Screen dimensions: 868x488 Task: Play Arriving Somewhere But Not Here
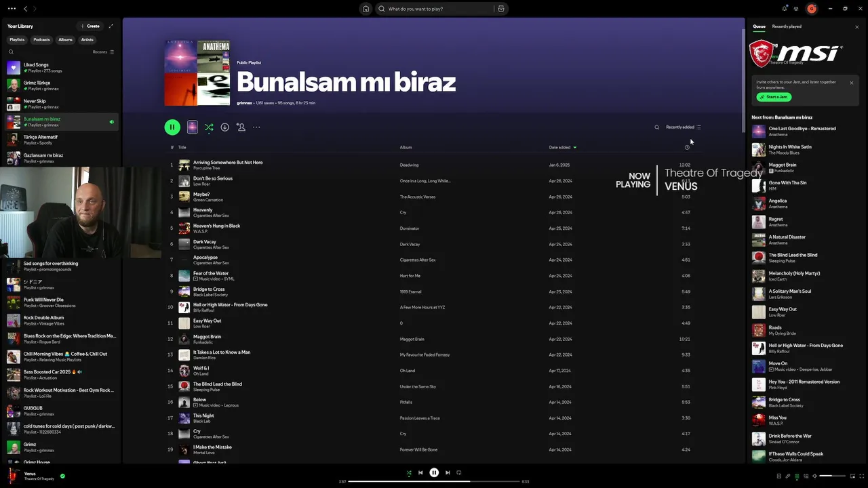coord(228,163)
